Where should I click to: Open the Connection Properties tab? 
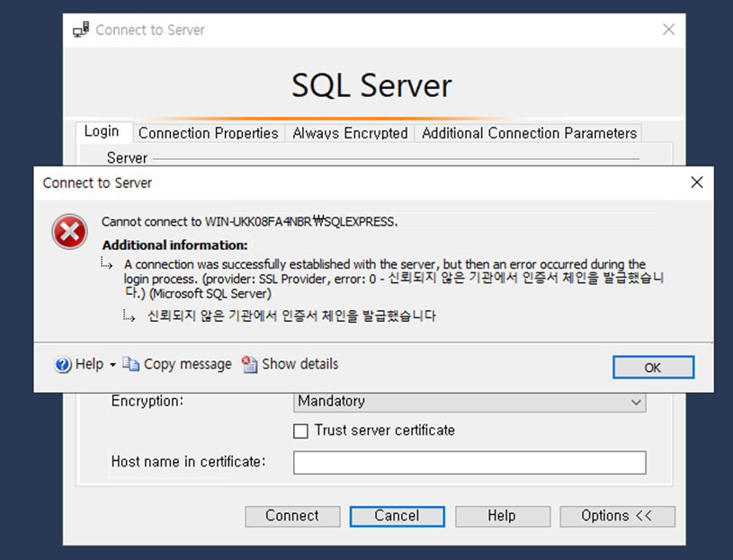click(x=209, y=133)
